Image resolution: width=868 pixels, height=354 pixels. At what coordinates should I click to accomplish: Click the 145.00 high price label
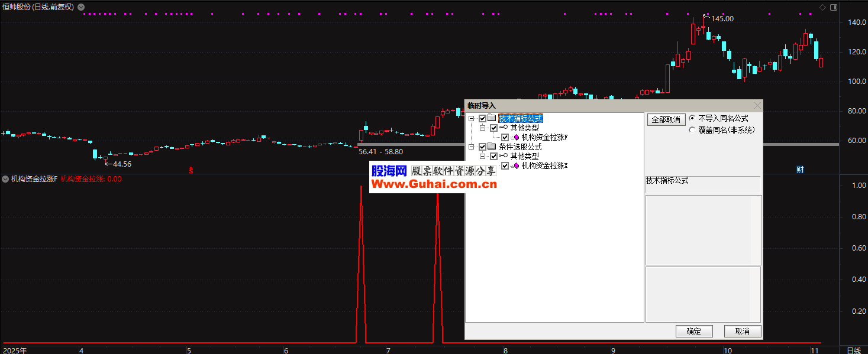pos(722,18)
